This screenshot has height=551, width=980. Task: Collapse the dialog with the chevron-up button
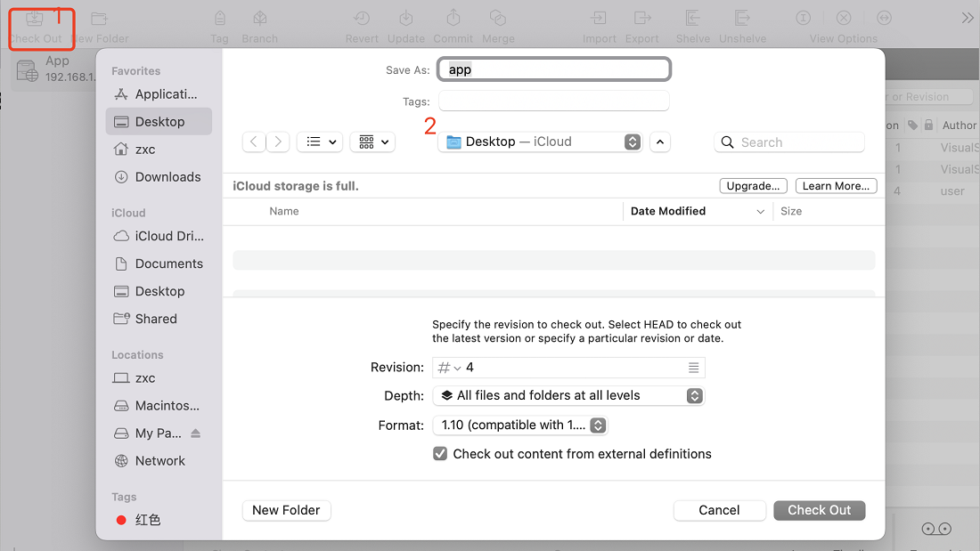(x=660, y=142)
